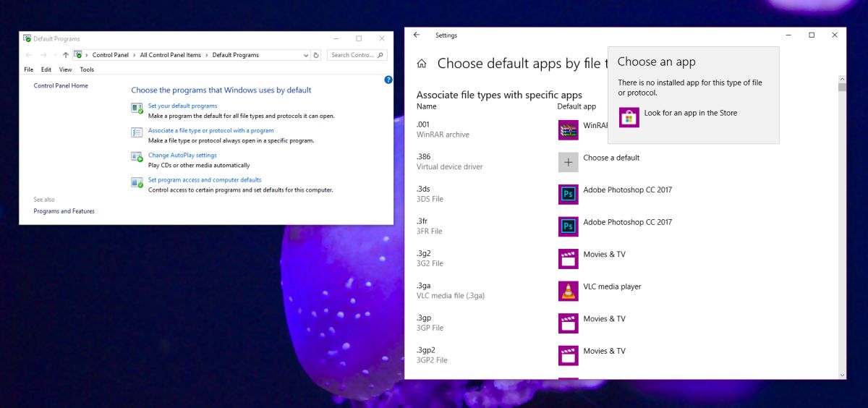Click the Default Programs breadcrumb
Viewport: 868px width, 408px height.
[236, 55]
